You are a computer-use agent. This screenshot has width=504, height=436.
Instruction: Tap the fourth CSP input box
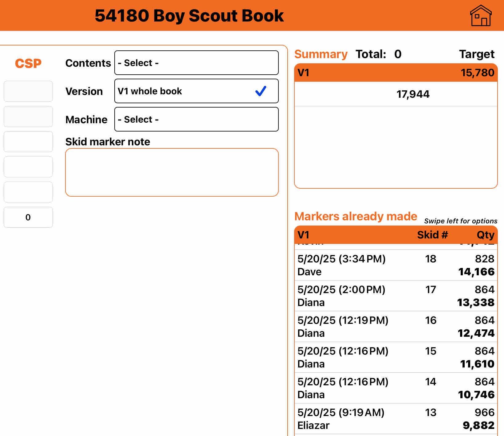pos(28,167)
